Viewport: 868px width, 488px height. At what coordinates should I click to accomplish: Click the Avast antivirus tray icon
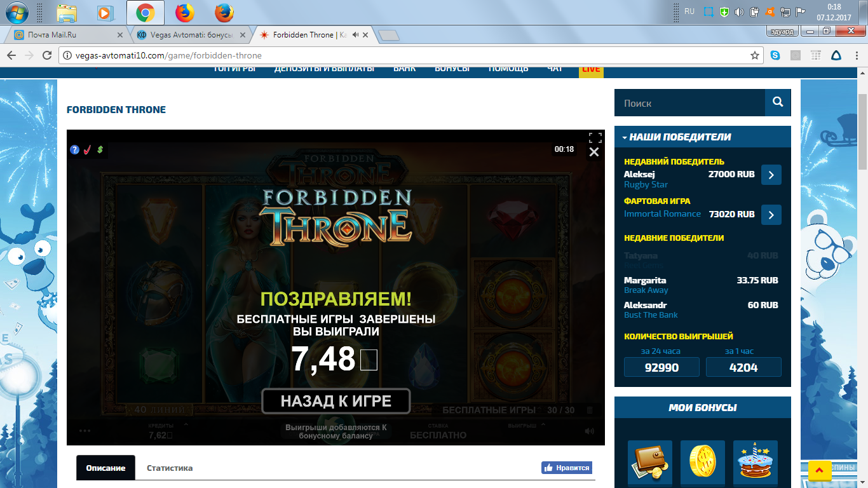pos(770,12)
